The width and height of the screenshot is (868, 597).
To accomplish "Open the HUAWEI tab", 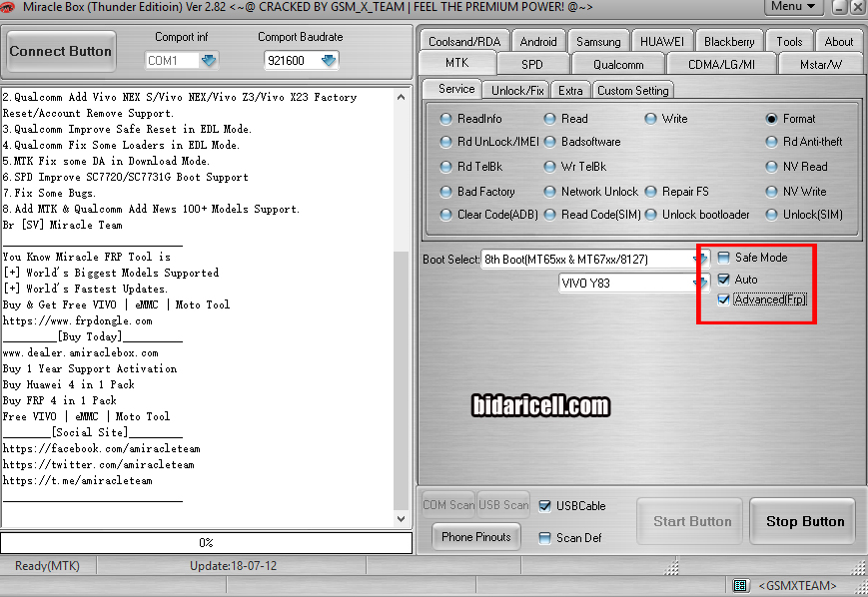I will [661, 42].
